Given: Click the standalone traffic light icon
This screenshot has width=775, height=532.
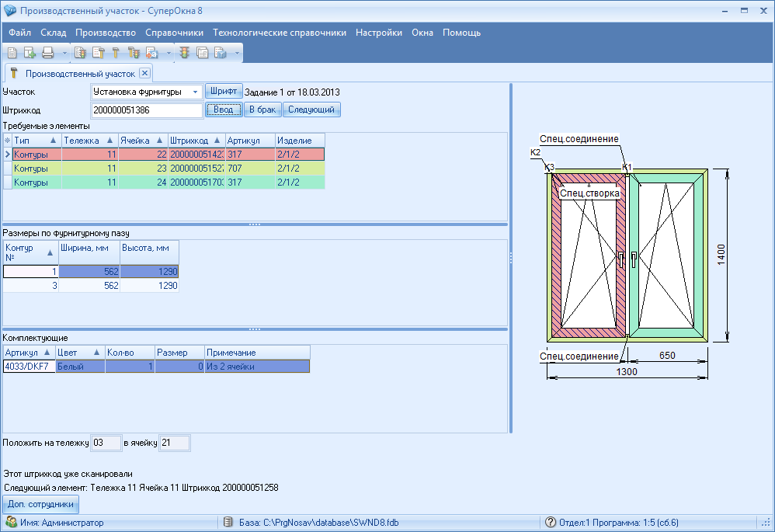Looking at the screenshot, I should tap(184, 52).
